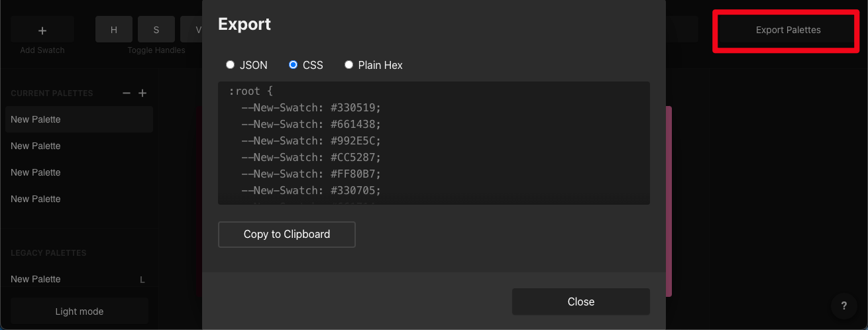Image resolution: width=868 pixels, height=330 pixels.
Task: Click the pink swatch strip beside dialog
Action: pos(669,199)
